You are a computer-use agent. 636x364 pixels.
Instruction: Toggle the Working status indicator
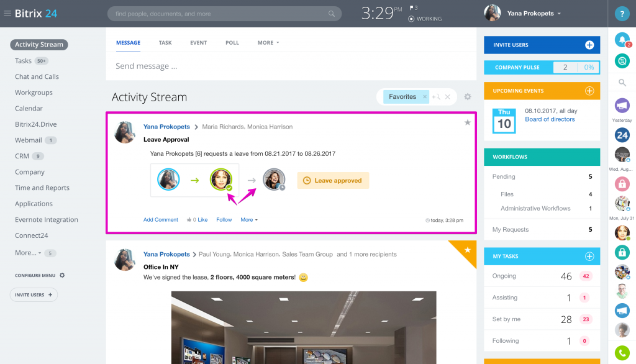click(x=425, y=19)
